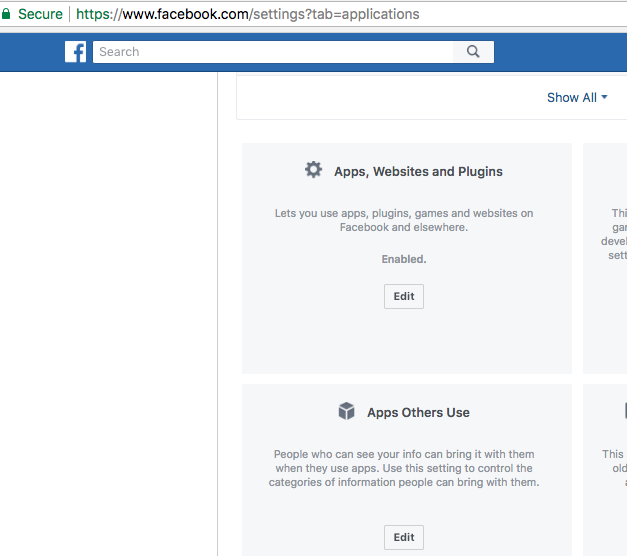Click the Enabled status text
The height and width of the screenshot is (556, 627).
point(404,259)
